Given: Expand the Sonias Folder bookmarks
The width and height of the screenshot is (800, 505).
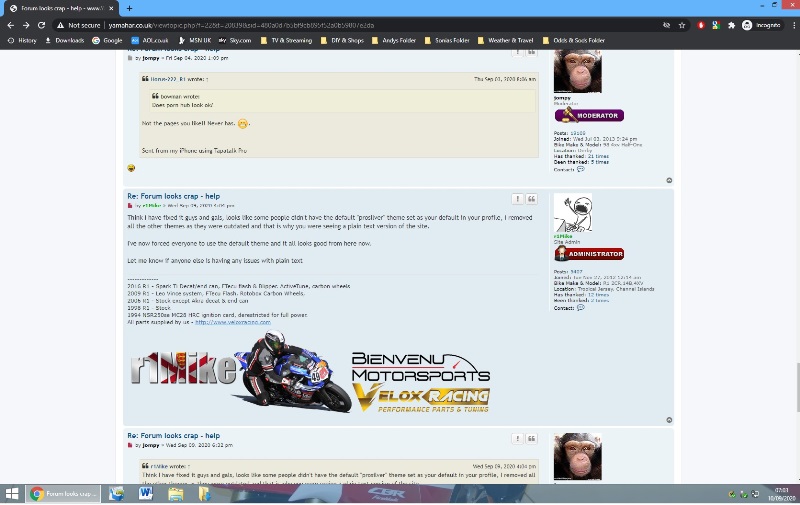Looking at the screenshot, I should tap(446, 40).
